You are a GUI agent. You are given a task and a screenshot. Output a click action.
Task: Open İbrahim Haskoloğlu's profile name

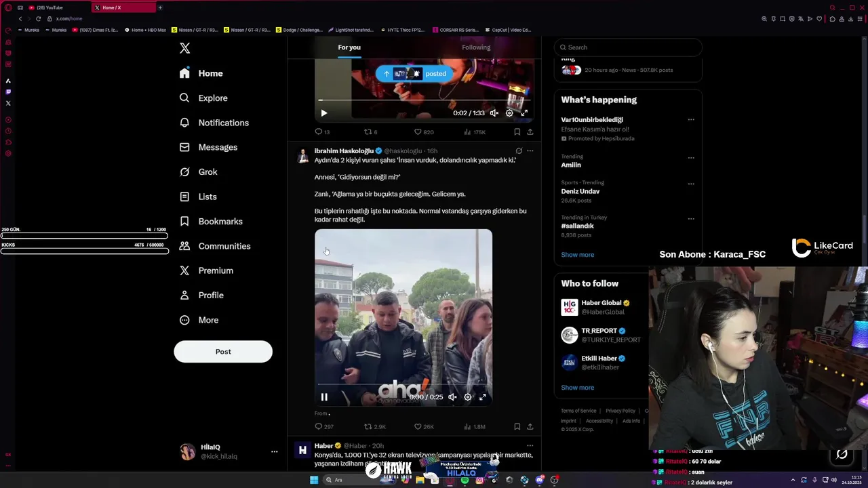(x=344, y=150)
